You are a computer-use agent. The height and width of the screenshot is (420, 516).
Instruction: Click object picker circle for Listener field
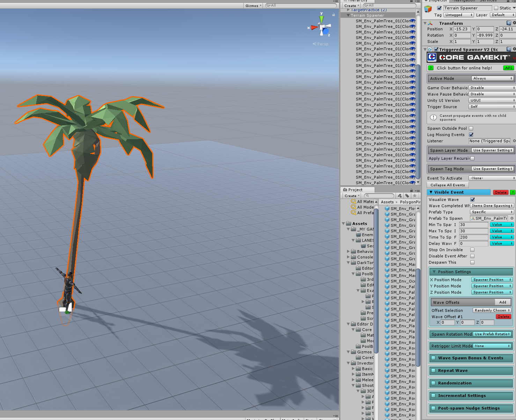click(x=514, y=141)
